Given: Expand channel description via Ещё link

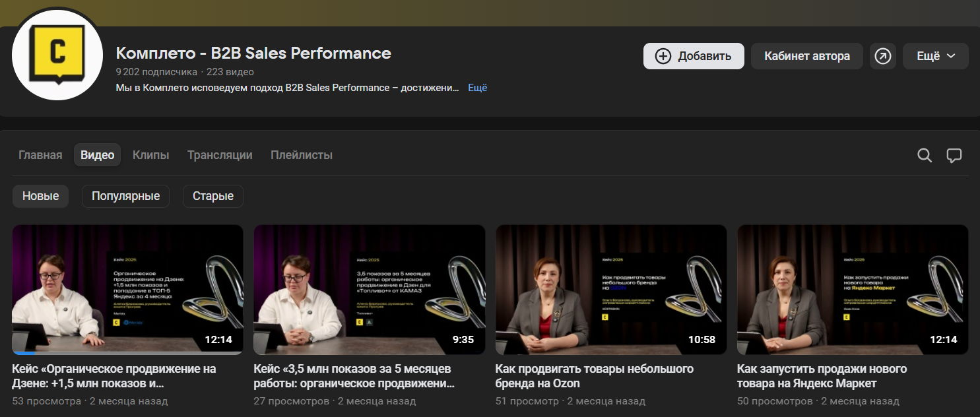Looking at the screenshot, I should [x=477, y=88].
